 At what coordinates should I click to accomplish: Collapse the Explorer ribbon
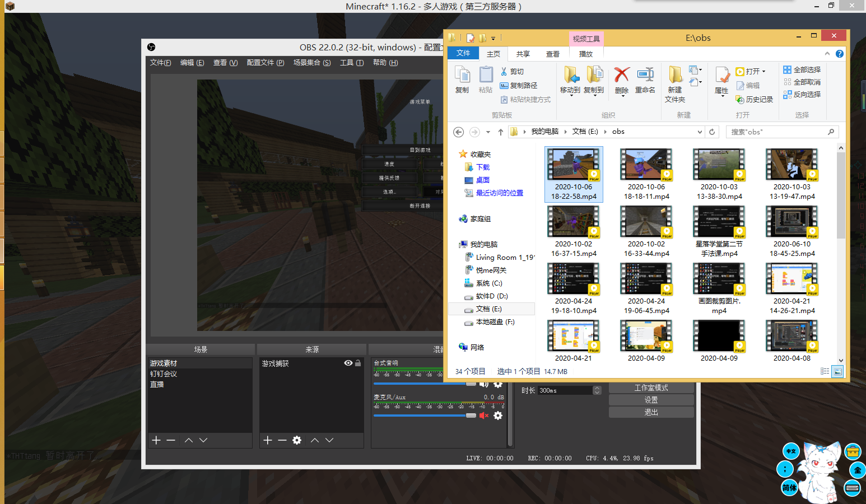pyautogui.click(x=827, y=54)
